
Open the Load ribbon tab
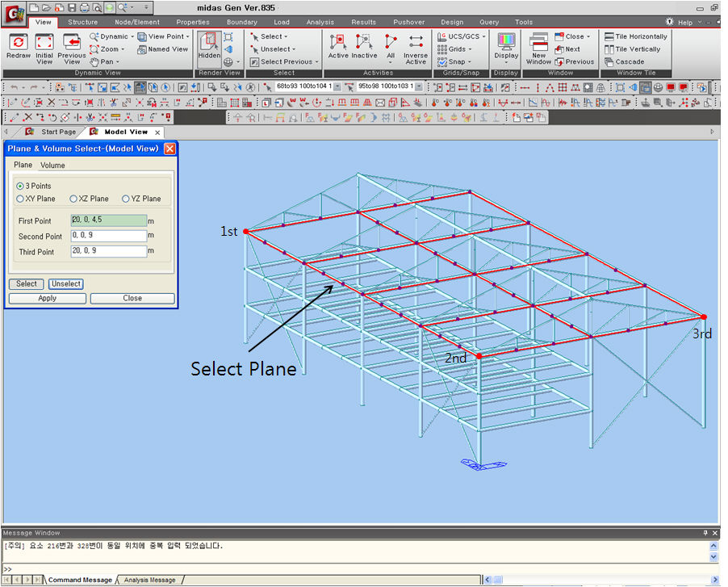(x=282, y=23)
